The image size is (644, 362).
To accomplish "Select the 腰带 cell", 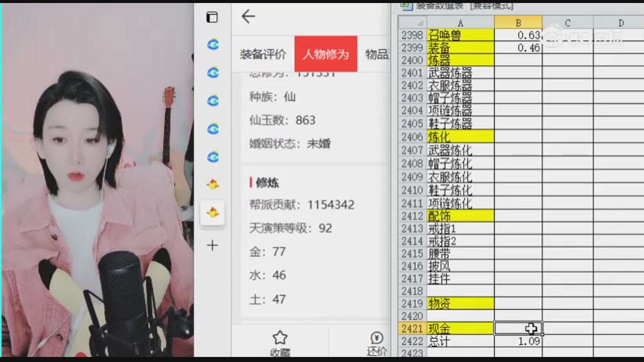I will (460, 254).
